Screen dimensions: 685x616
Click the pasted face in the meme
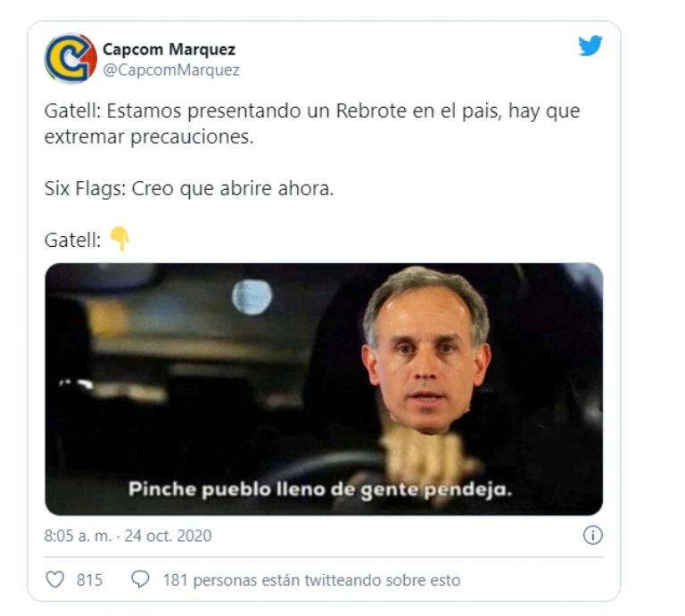(x=426, y=350)
